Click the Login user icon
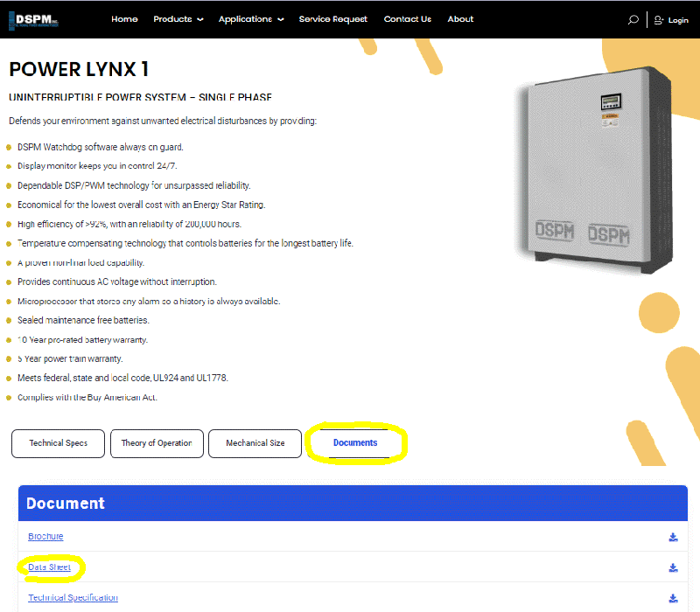This screenshot has width=700, height=612. tap(659, 19)
